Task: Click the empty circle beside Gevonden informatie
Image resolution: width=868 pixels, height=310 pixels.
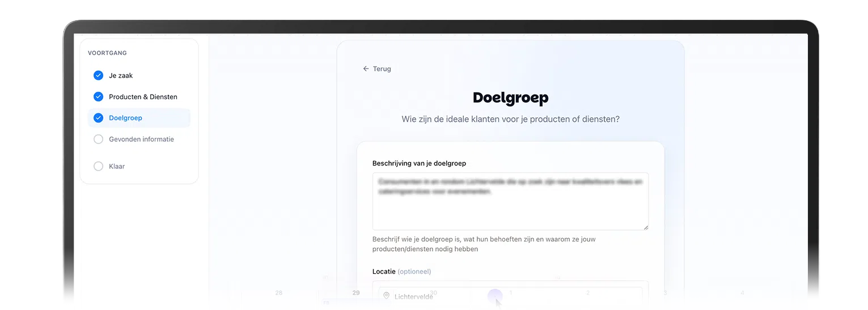Action: 98,139
